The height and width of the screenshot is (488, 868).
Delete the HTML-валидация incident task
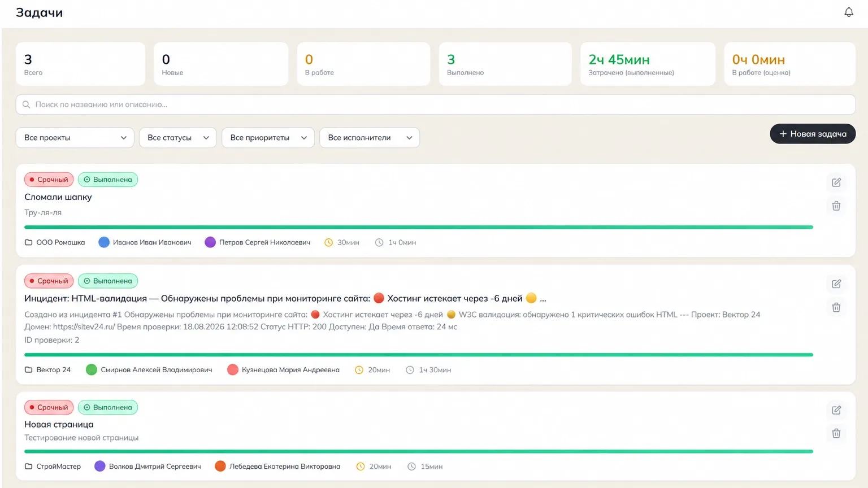click(x=836, y=307)
